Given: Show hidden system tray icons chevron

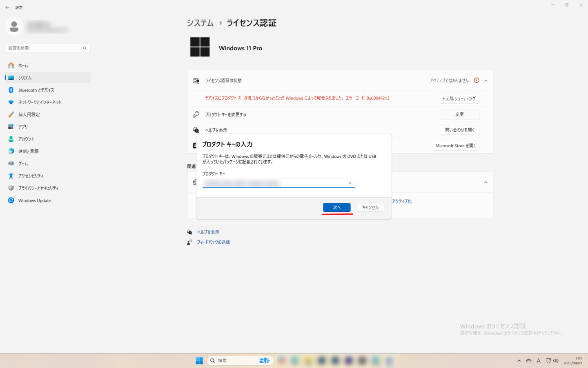Looking at the screenshot, I should pos(519,361).
